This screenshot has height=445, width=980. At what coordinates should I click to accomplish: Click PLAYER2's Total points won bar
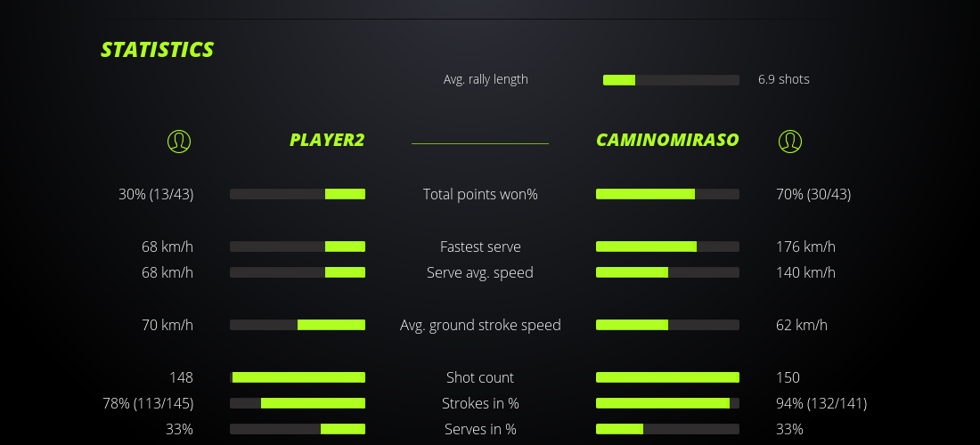pyautogui.click(x=298, y=194)
